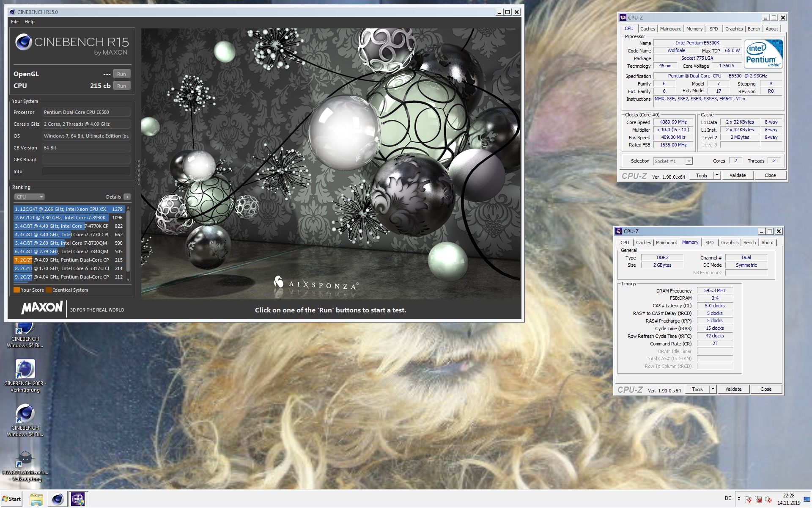Screen dimensions: 812x508
Task: Click the Action Center flag tray icon
Action: coord(748,499)
